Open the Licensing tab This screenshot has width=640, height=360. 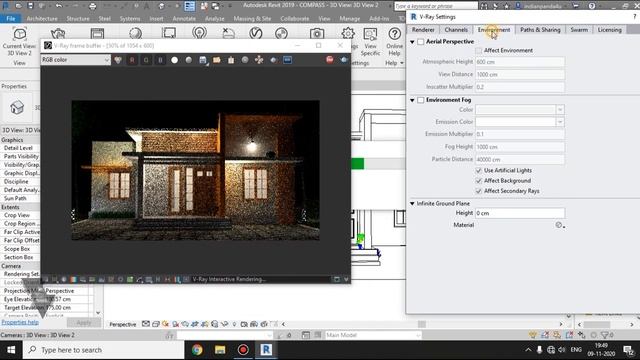[609, 30]
